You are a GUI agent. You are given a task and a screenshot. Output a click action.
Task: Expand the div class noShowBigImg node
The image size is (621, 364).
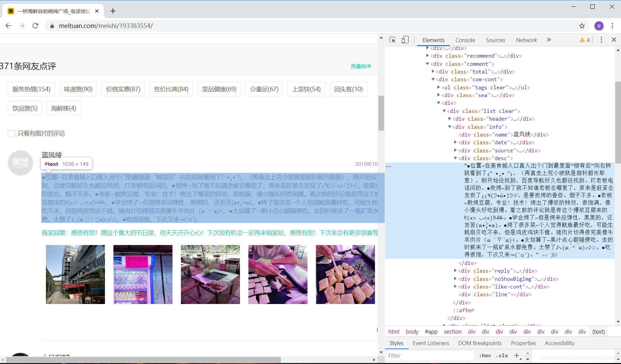455,279
